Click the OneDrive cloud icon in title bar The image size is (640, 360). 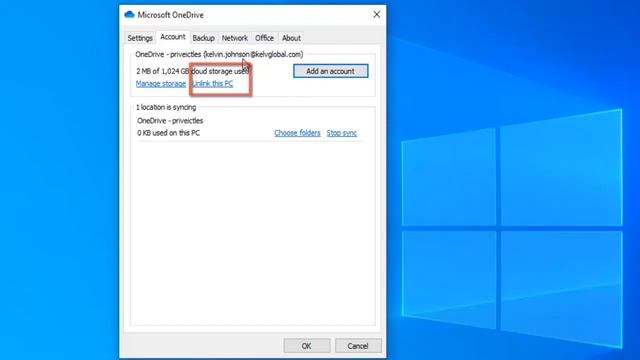129,15
